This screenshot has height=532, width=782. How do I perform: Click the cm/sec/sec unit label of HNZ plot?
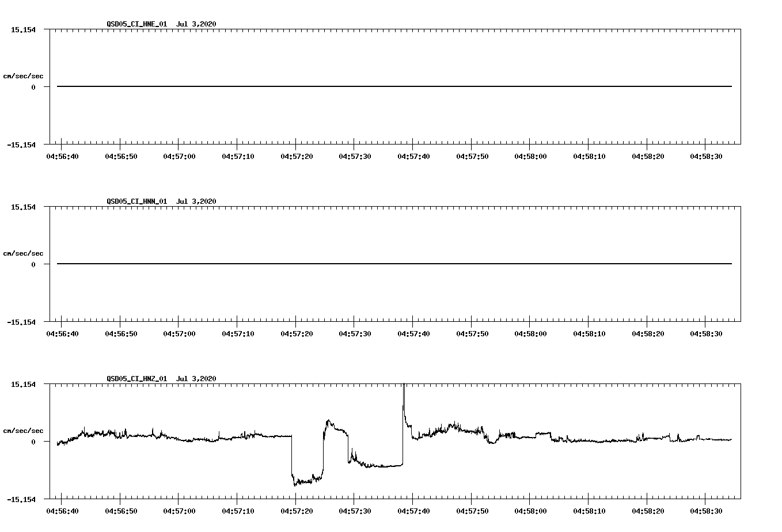[23, 431]
